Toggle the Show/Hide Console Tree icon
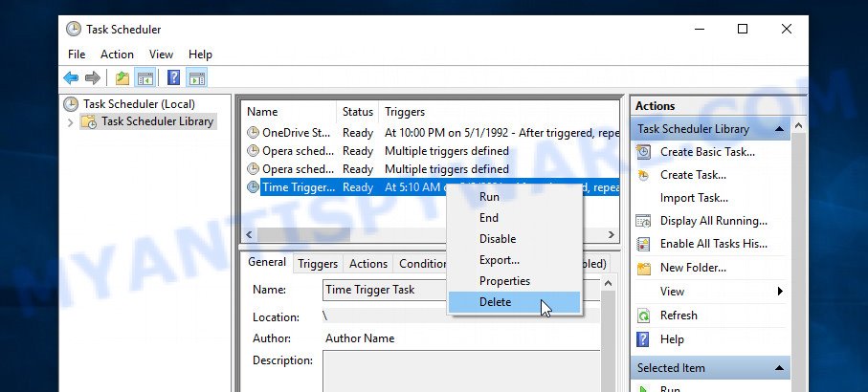This screenshot has width=868, height=392. click(145, 78)
